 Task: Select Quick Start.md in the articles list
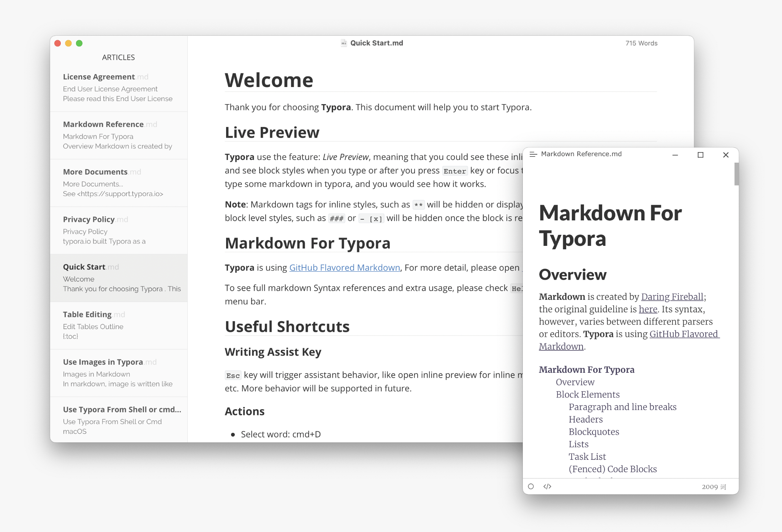click(x=119, y=278)
